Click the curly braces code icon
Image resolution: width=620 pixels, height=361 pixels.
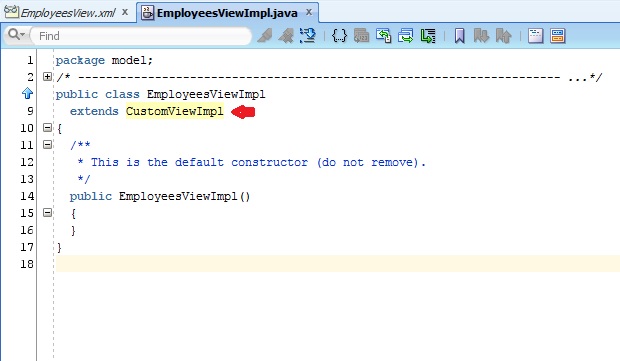coord(339,36)
